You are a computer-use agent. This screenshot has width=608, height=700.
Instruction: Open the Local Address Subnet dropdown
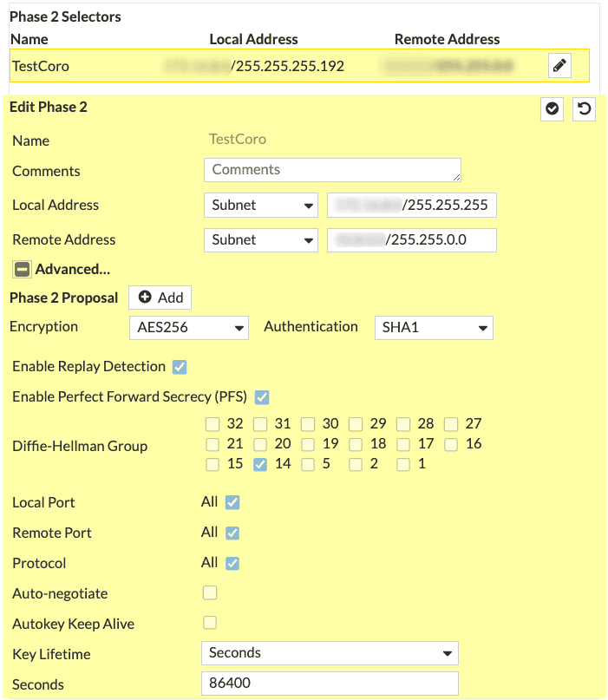coord(261,206)
